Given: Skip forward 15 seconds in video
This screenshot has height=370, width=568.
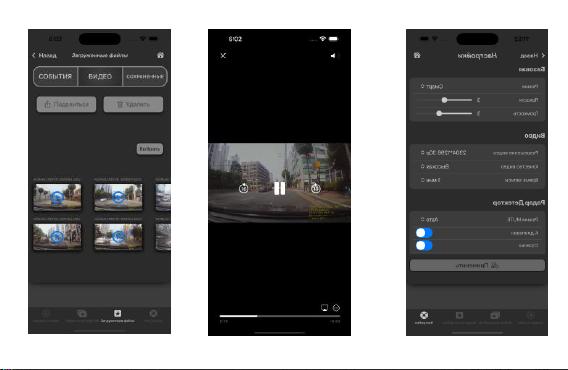Looking at the screenshot, I should tap(316, 188).
